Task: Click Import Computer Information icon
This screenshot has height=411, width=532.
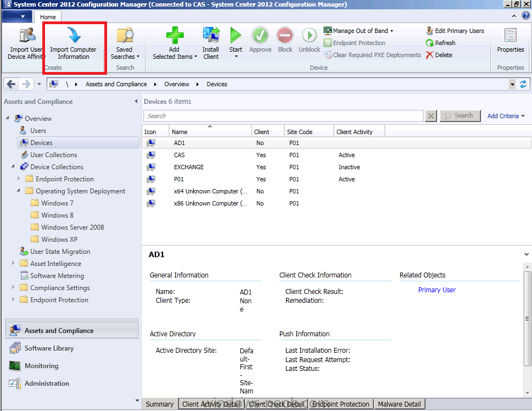Action: click(74, 35)
